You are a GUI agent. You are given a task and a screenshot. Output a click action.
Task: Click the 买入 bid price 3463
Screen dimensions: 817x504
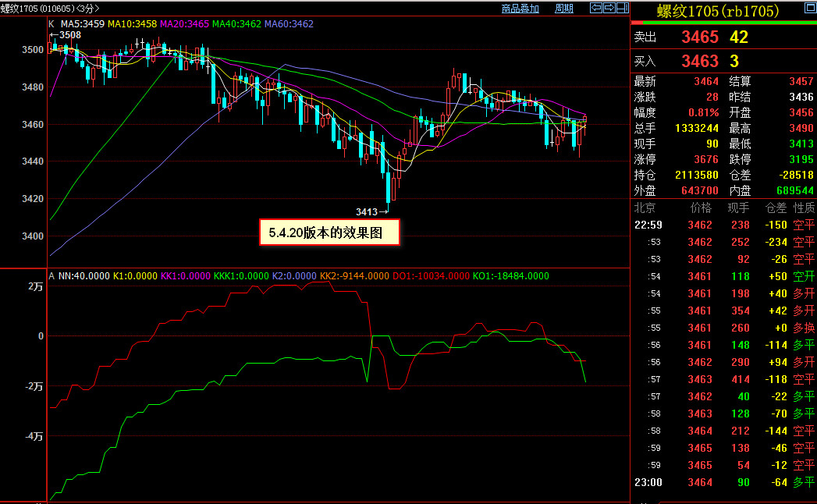pos(699,61)
